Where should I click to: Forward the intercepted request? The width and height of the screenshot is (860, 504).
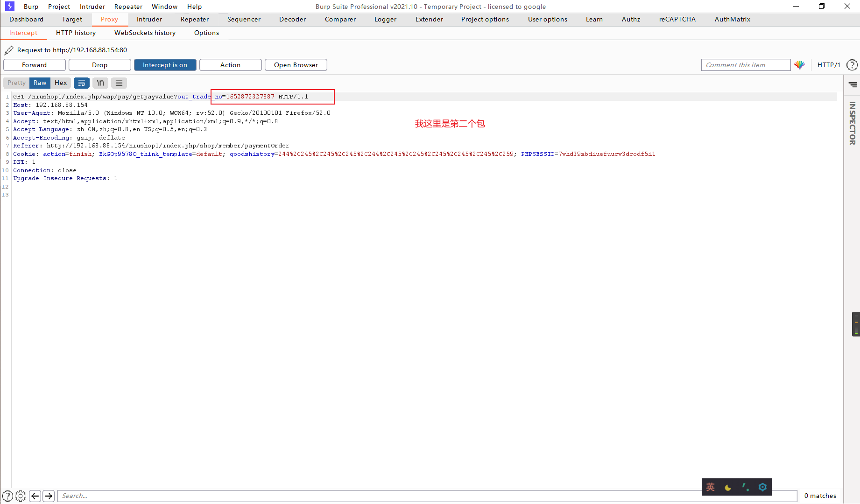[34, 65]
